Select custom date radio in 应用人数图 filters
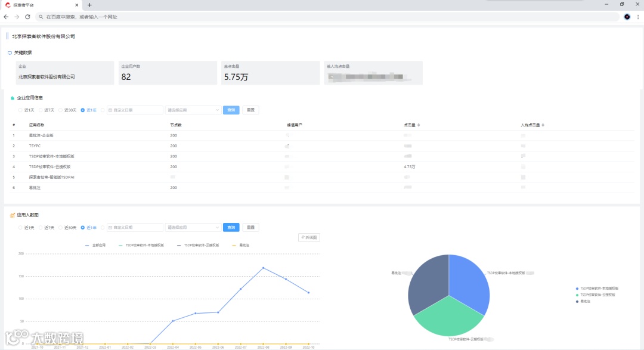Image resolution: width=644 pixels, height=350 pixels. [x=103, y=228]
